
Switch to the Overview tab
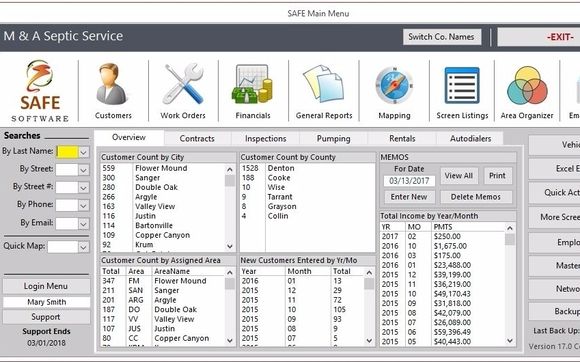tap(129, 138)
